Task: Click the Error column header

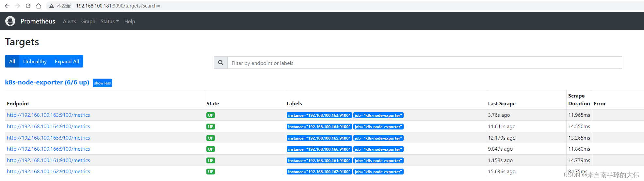Action: [600, 103]
